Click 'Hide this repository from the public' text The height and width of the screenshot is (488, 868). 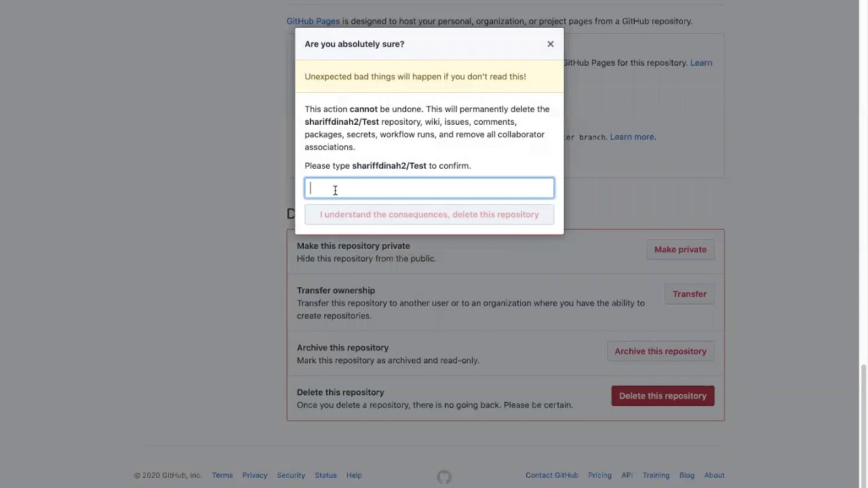pos(366,259)
